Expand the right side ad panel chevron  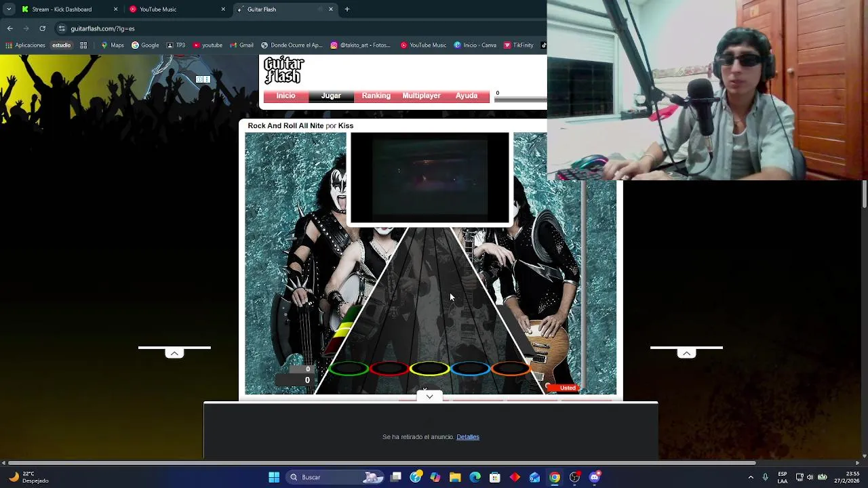tap(686, 353)
